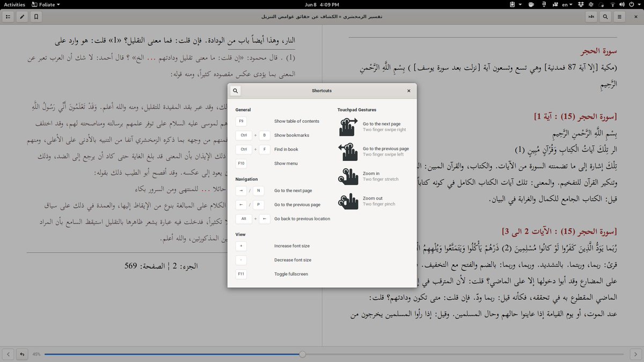The image size is (644, 362).
Task: Click 'Go back to previous location' label
Action: pyautogui.click(x=302, y=218)
